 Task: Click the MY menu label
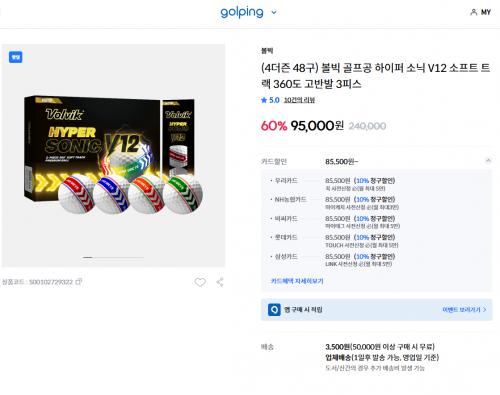[x=486, y=12]
